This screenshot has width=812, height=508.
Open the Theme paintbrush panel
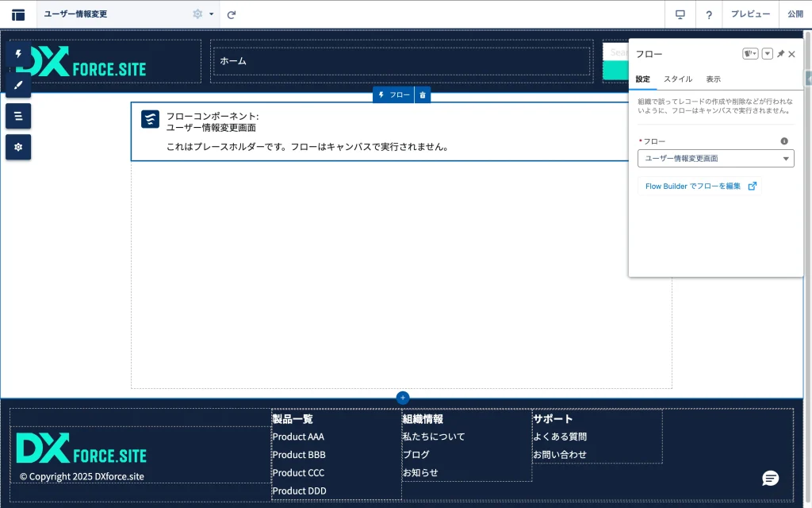coord(18,85)
